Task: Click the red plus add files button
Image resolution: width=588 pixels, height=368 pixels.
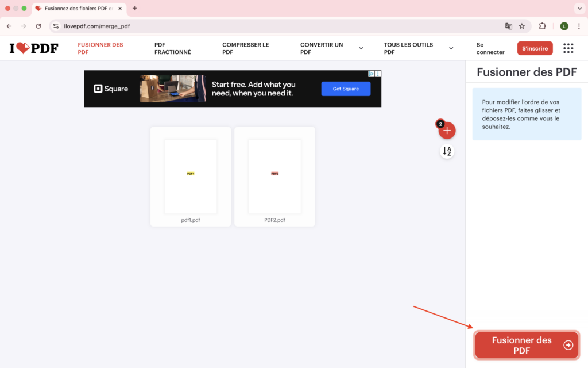Action: 447,131
